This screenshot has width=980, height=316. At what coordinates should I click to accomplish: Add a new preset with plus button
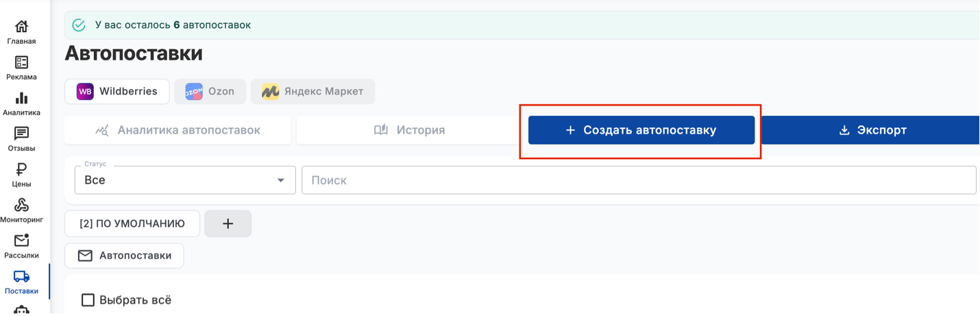pos(228,223)
